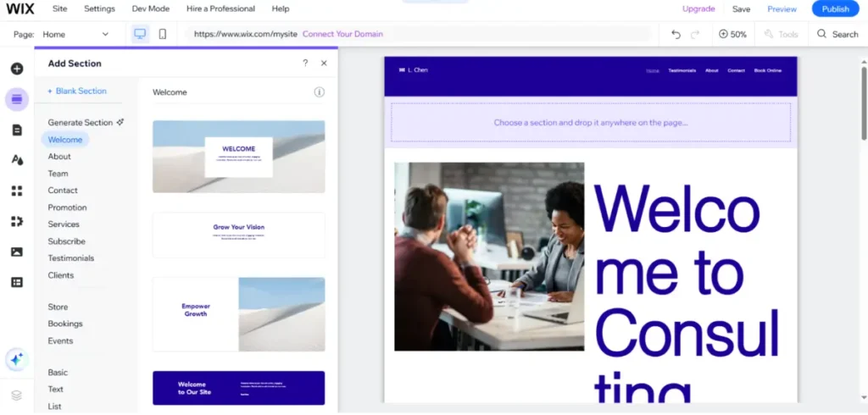Click the Undo arrow icon

(676, 35)
